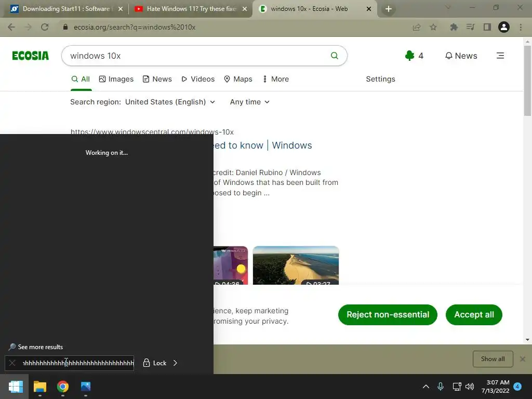The height and width of the screenshot is (399, 532).
Task: Open Chrome from the taskbar
Action: pyautogui.click(x=63, y=387)
